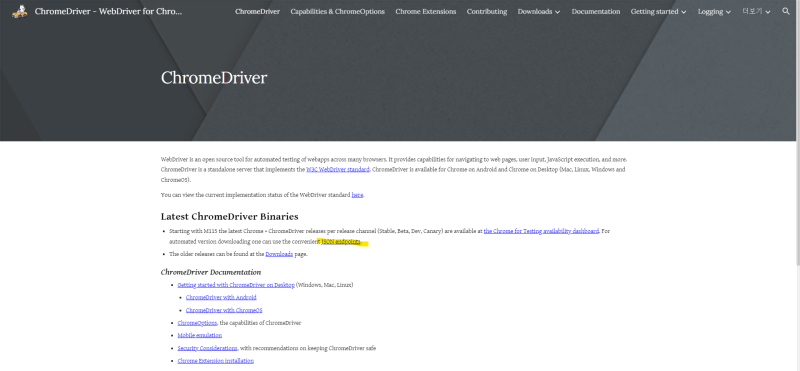This screenshot has width=800, height=371.
Task: Open the highlighted JSON endpoints link
Action: 341,241
